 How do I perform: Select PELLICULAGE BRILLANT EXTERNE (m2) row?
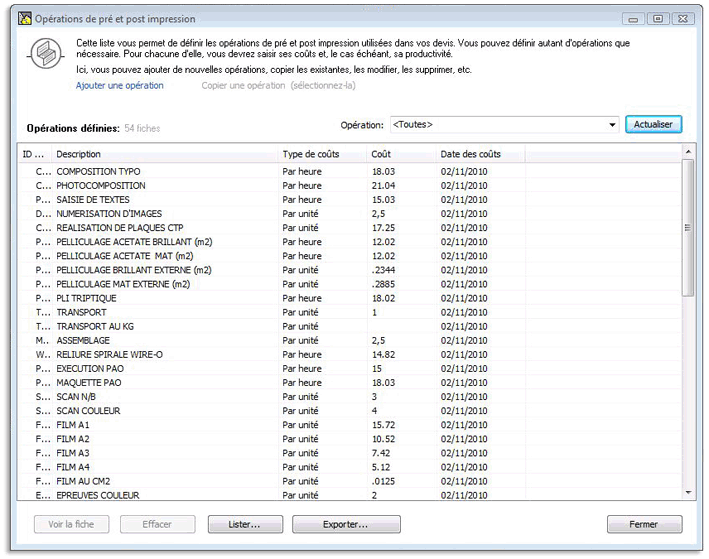coord(350,270)
